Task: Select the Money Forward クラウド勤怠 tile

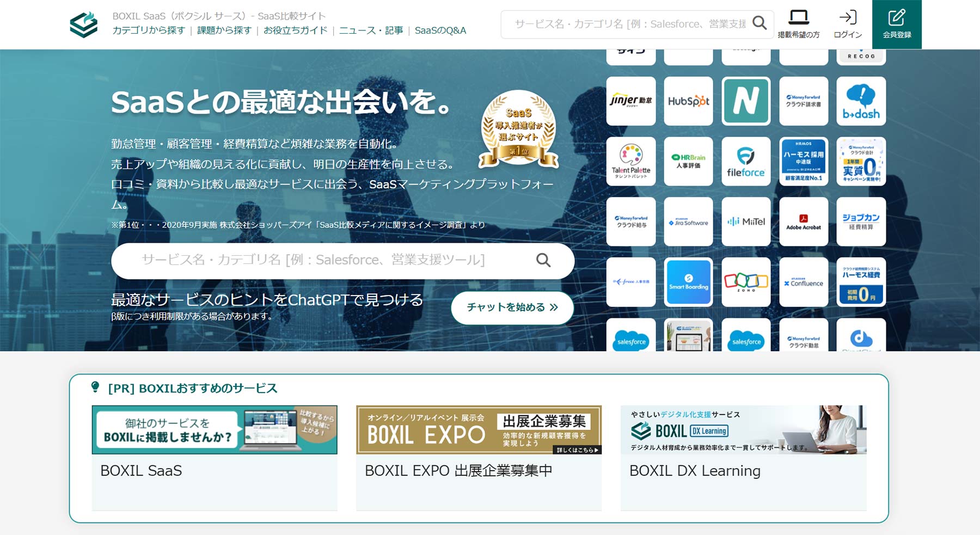Action: pyautogui.click(x=804, y=335)
